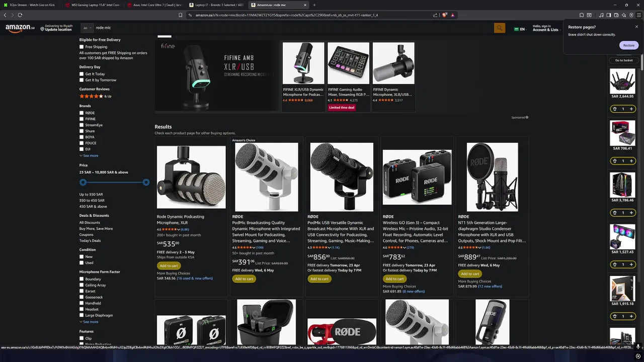The image size is (644, 362).
Task: Expand See more under Brands
Action: (89, 156)
